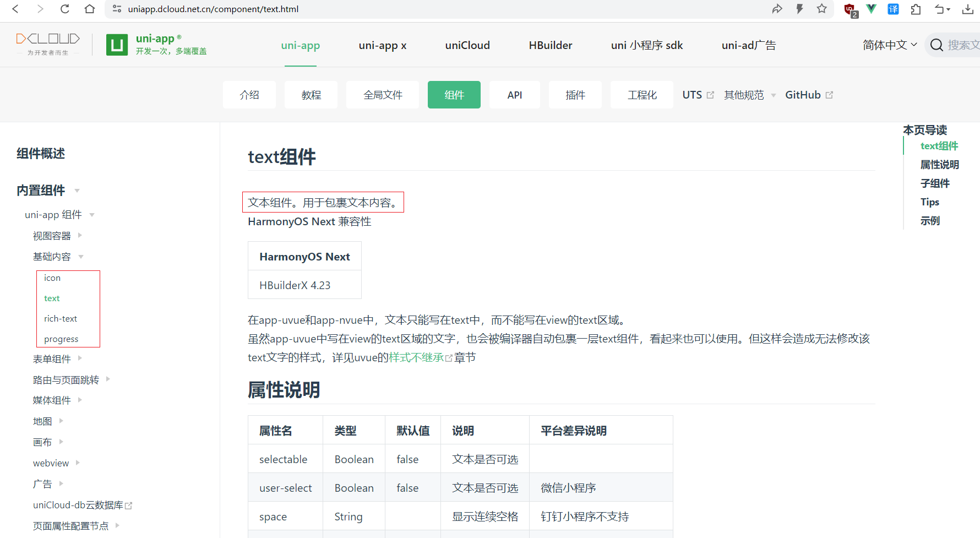Expand the 媒体组件 tree node
The image size is (980, 538).
pos(80,400)
